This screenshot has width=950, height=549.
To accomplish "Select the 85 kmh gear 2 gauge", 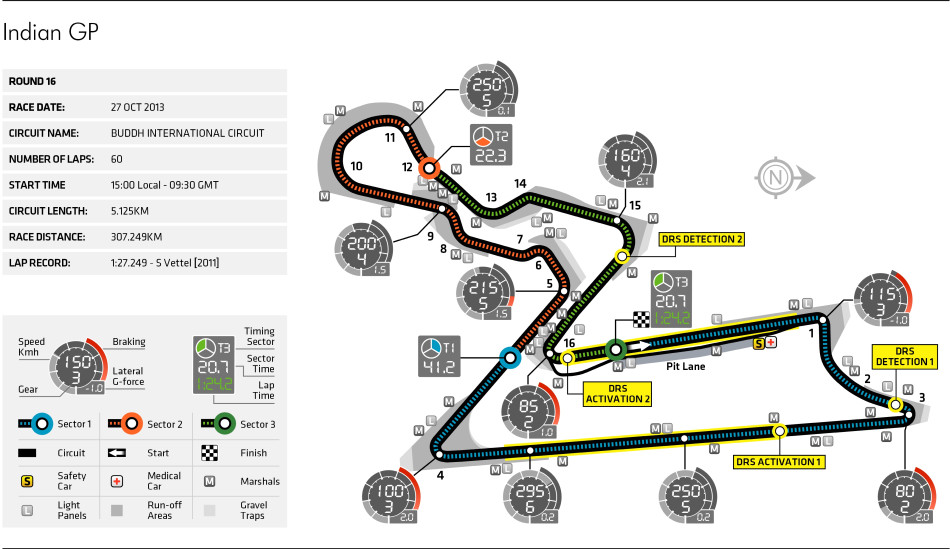I will [x=530, y=412].
